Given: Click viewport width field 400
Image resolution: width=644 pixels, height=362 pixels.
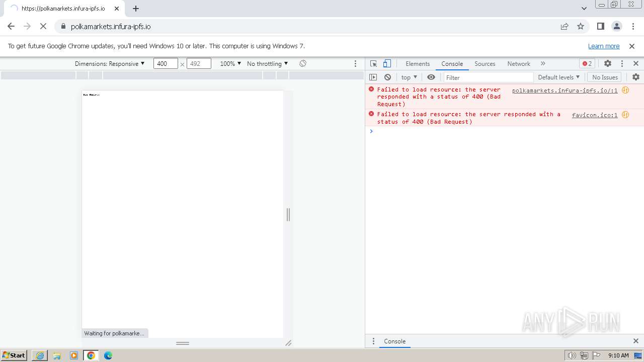Looking at the screenshot, I should pyautogui.click(x=166, y=63).
